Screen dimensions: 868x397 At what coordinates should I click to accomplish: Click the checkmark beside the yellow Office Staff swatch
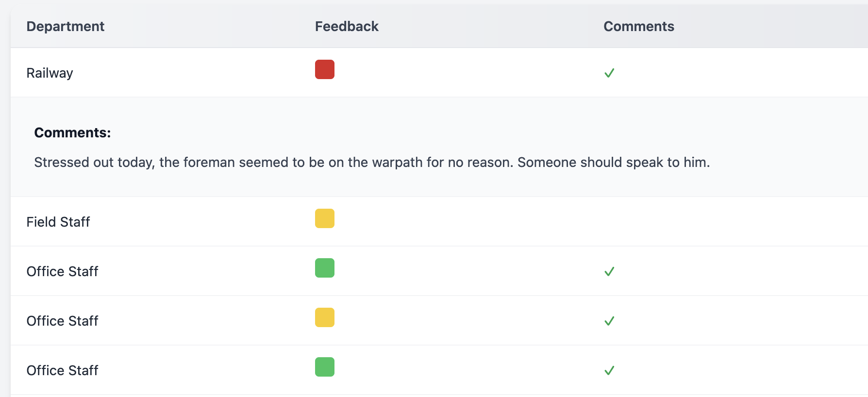coord(609,321)
